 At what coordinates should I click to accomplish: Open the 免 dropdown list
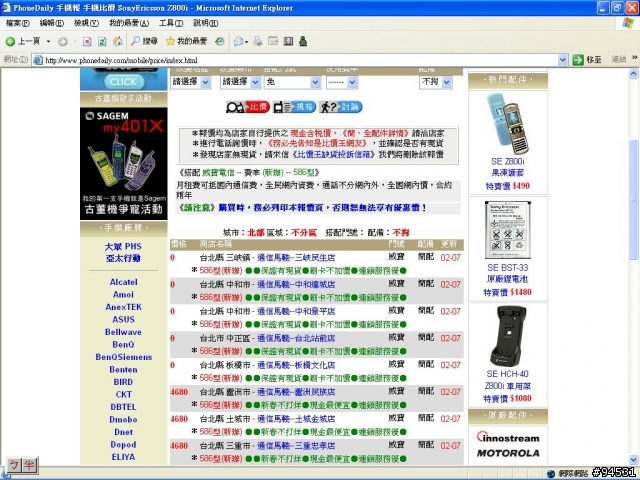coord(292,82)
